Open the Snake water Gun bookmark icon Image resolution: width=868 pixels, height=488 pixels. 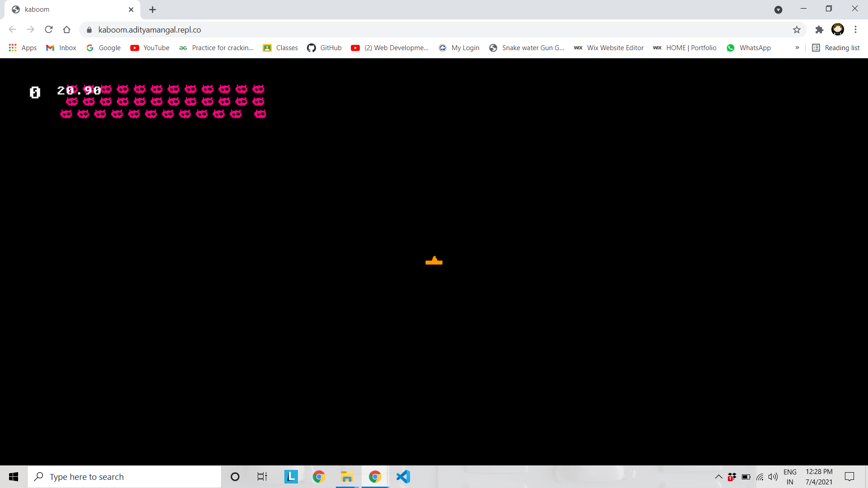tap(493, 47)
